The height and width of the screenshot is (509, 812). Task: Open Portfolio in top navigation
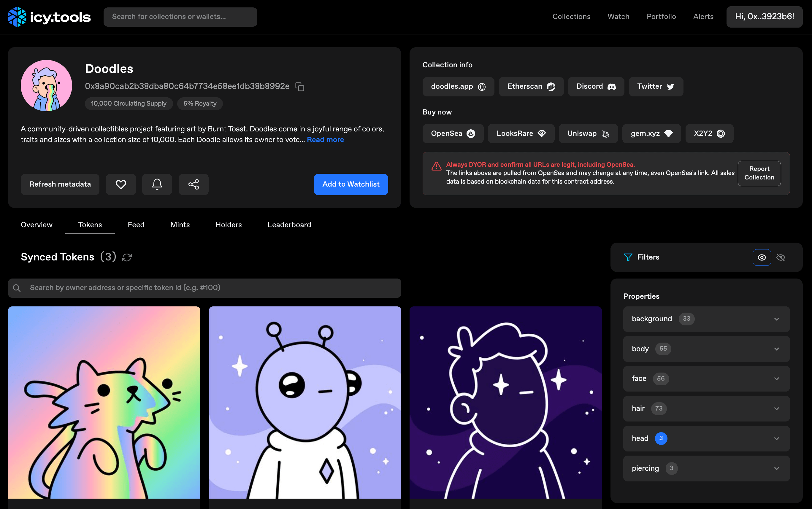(661, 17)
